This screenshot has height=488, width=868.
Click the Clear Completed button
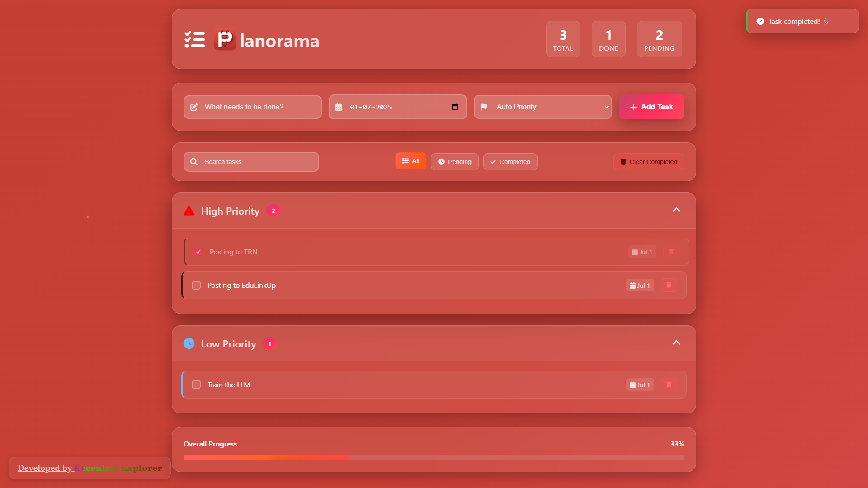(649, 162)
